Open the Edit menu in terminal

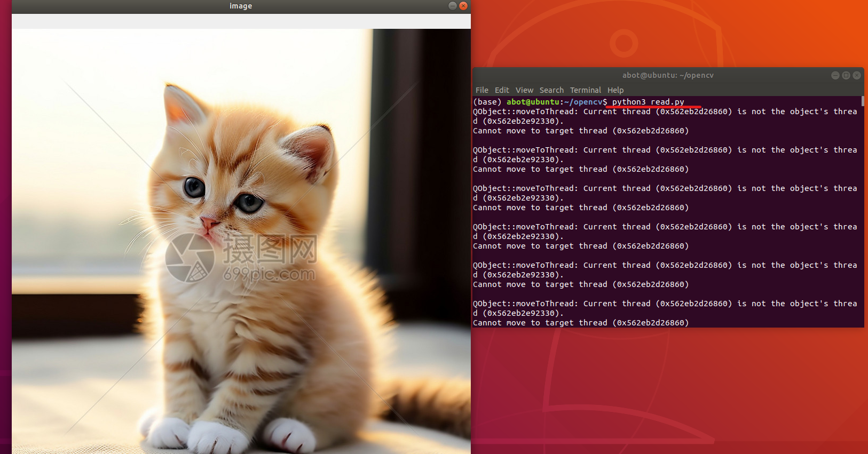point(502,90)
